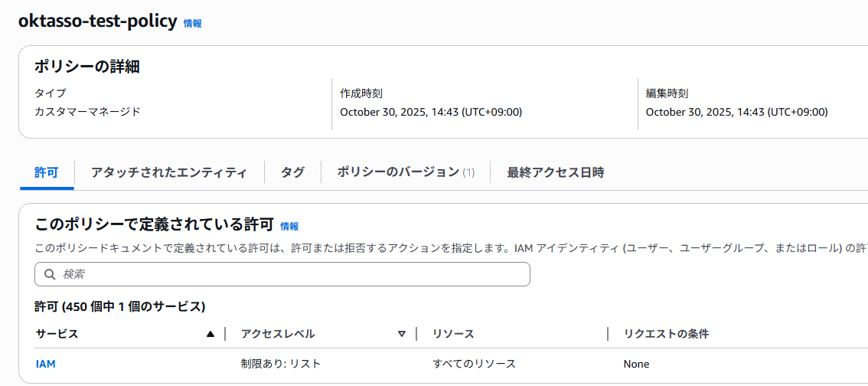Click the 制限あり: リスト access level cell
Viewport: 868px width, 386px height.
click(x=281, y=364)
